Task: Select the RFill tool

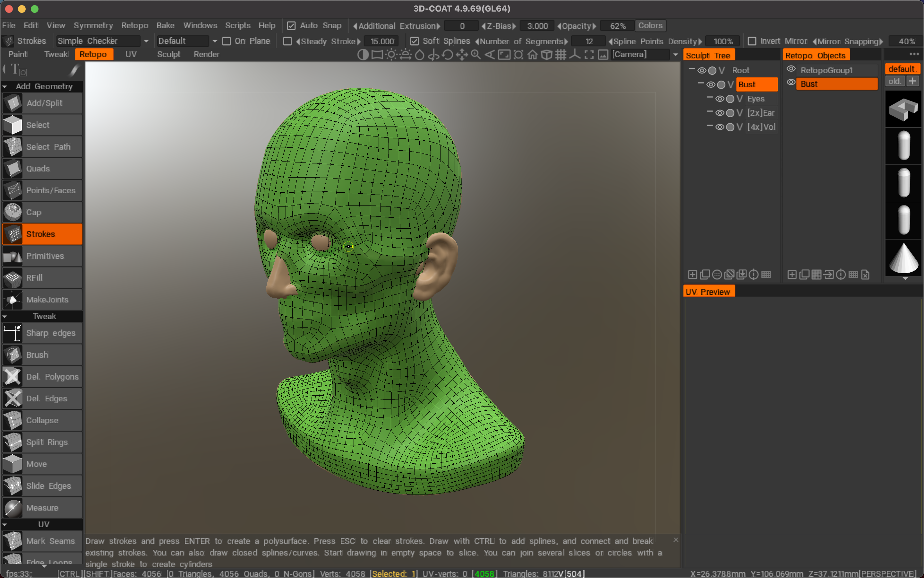Action: [x=42, y=278]
